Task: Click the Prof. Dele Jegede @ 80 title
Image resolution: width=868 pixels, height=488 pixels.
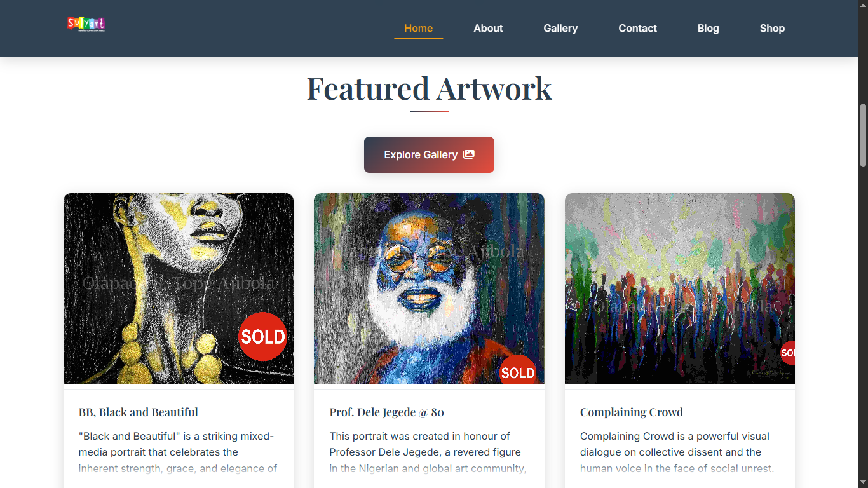Action: click(386, 412)
